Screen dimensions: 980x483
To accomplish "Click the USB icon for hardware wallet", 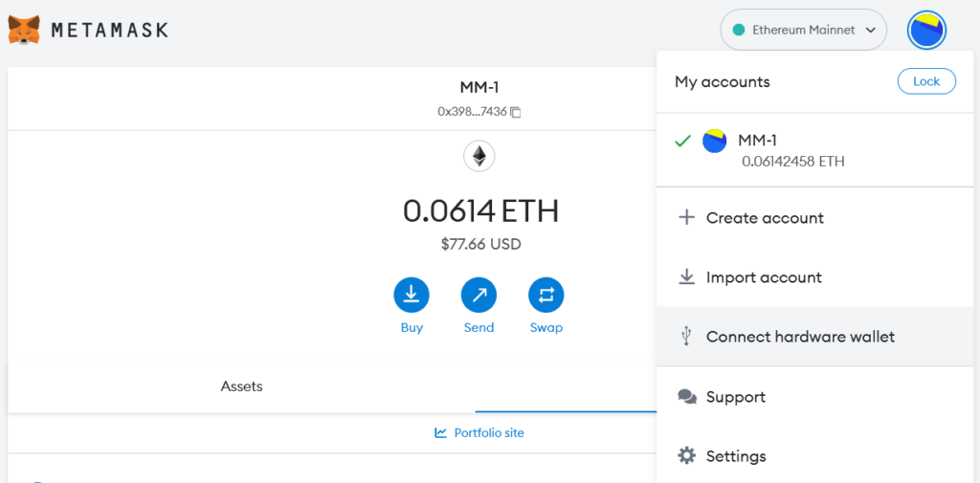I will (687, 337).
